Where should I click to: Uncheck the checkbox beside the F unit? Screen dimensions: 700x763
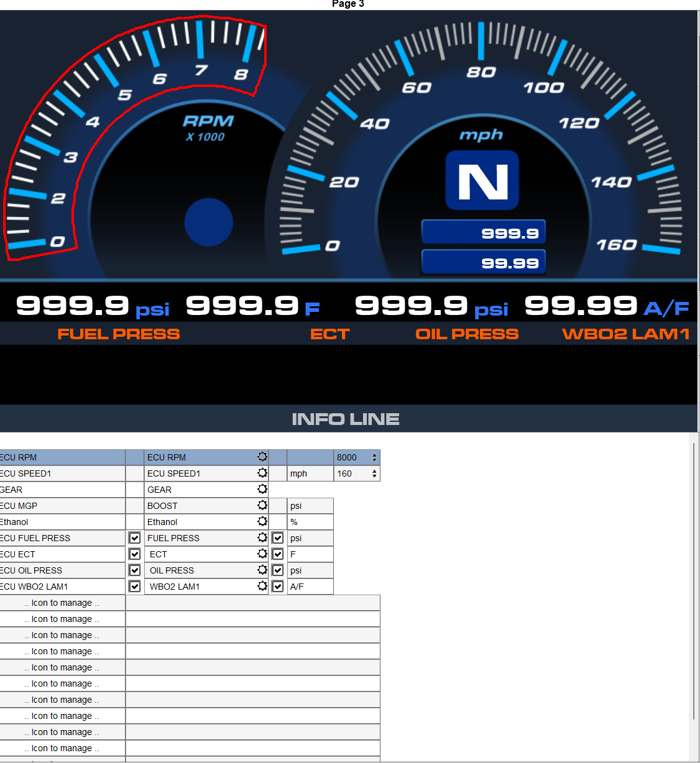pos(278,554)
